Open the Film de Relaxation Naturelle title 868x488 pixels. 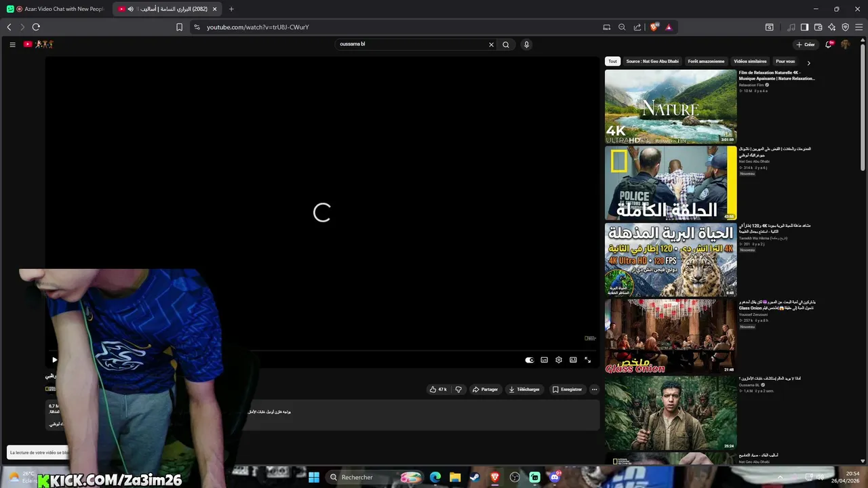click(777, 75)
